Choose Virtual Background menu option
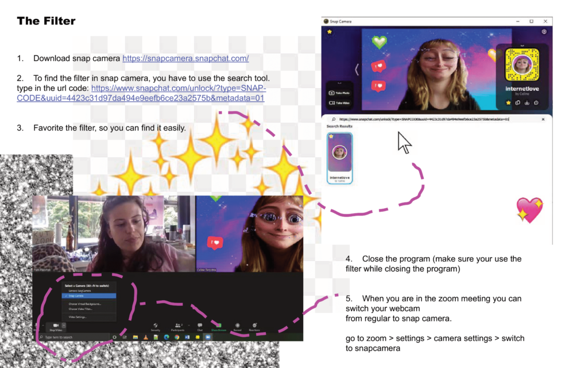The image size is (588, 368). (84, 304)
